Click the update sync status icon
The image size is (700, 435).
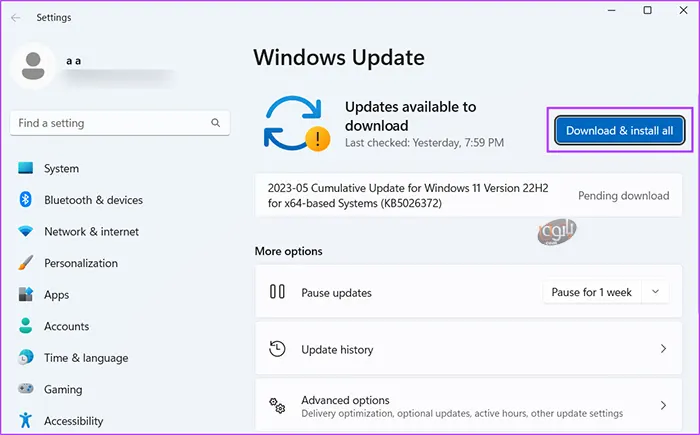296,124
